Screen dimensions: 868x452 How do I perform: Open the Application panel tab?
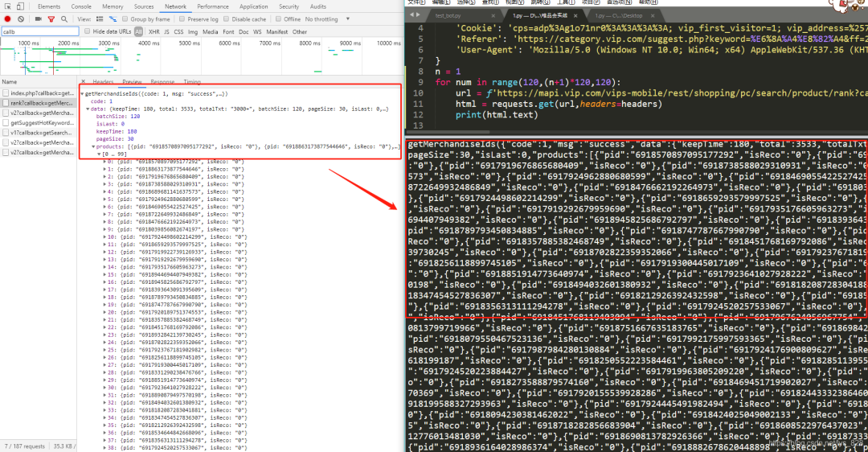tap(253, 6)
